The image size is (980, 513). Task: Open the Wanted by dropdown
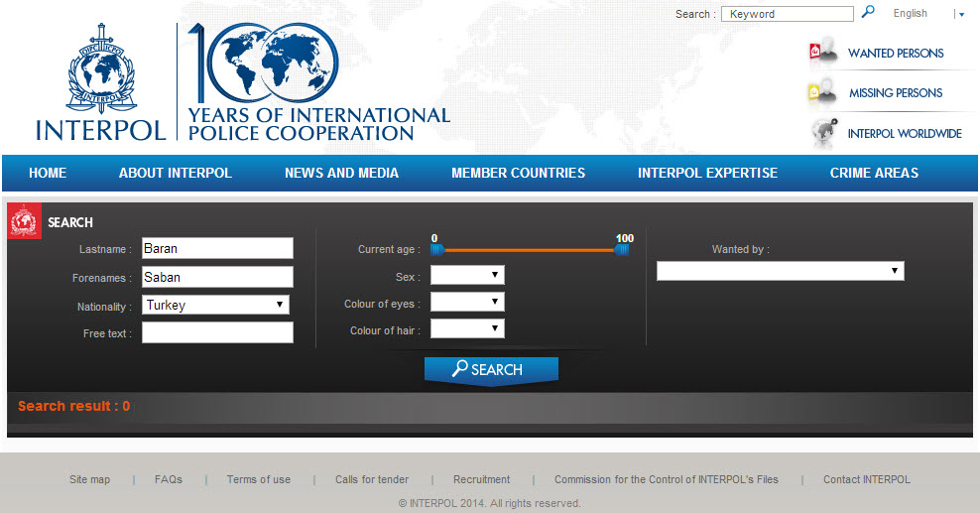pos(780,271)
